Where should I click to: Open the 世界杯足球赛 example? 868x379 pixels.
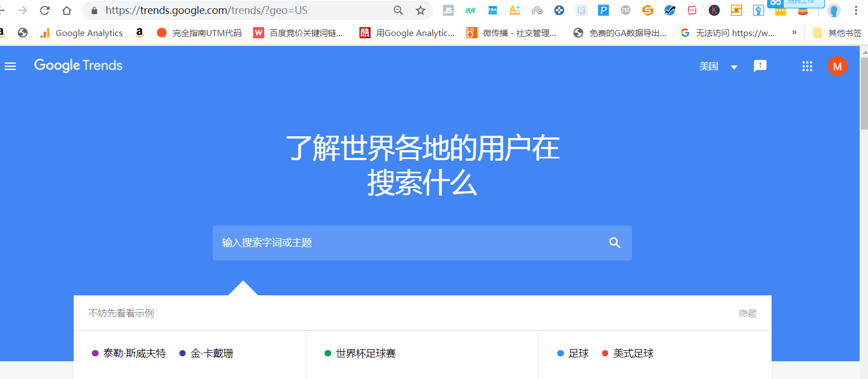click(x=360, y=354)
